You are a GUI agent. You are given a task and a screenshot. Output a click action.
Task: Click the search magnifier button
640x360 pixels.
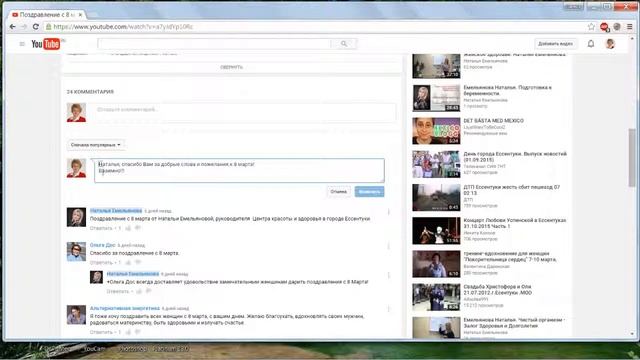coord(344,44)
